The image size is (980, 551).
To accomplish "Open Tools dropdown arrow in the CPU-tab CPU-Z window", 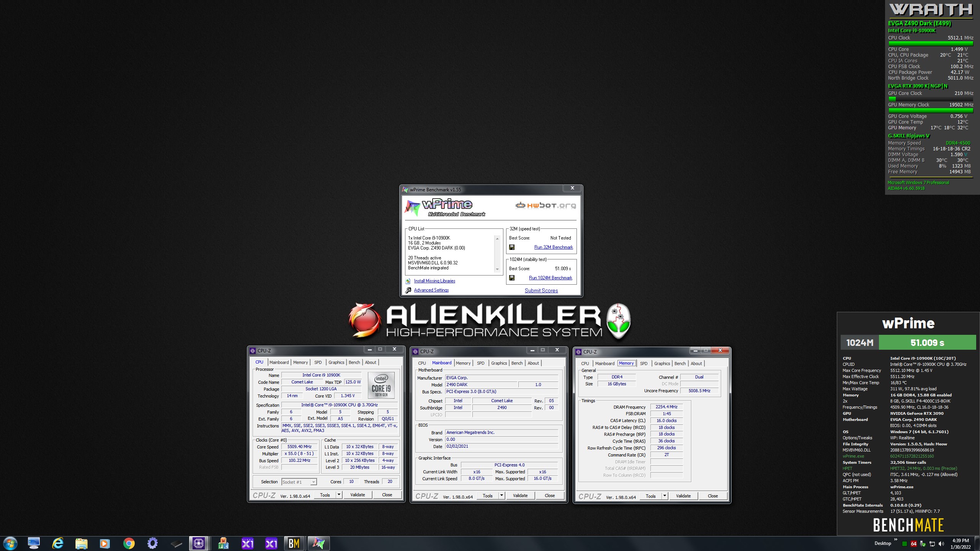I will (339, 495).
